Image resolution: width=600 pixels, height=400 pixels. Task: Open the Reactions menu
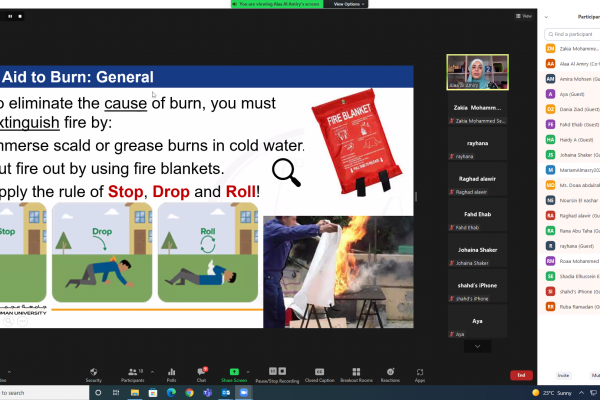click(x=390, y=373)
